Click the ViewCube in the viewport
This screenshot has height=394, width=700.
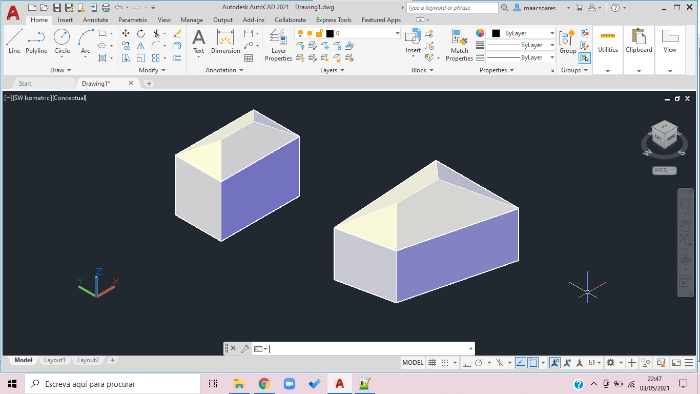click(664, 135)
